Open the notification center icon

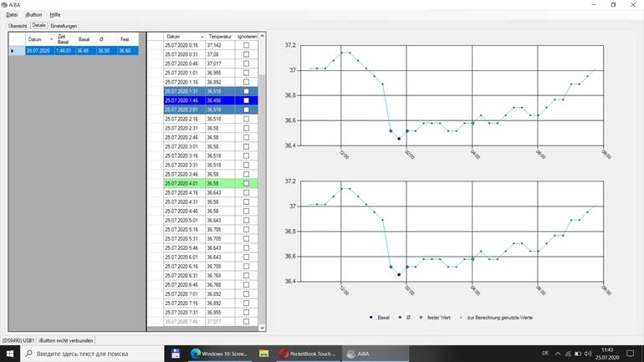[x=631, y=354]
